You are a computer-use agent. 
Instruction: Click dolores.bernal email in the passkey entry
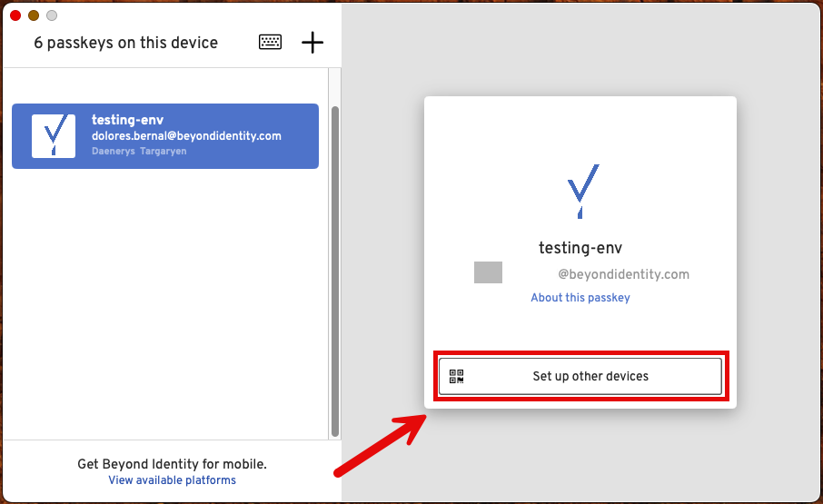click(x=186, y=136)
